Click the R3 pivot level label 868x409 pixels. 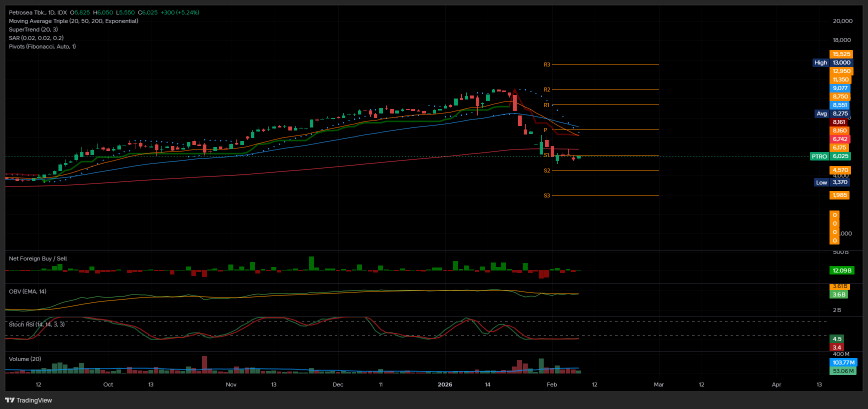[x=547, y=64]
